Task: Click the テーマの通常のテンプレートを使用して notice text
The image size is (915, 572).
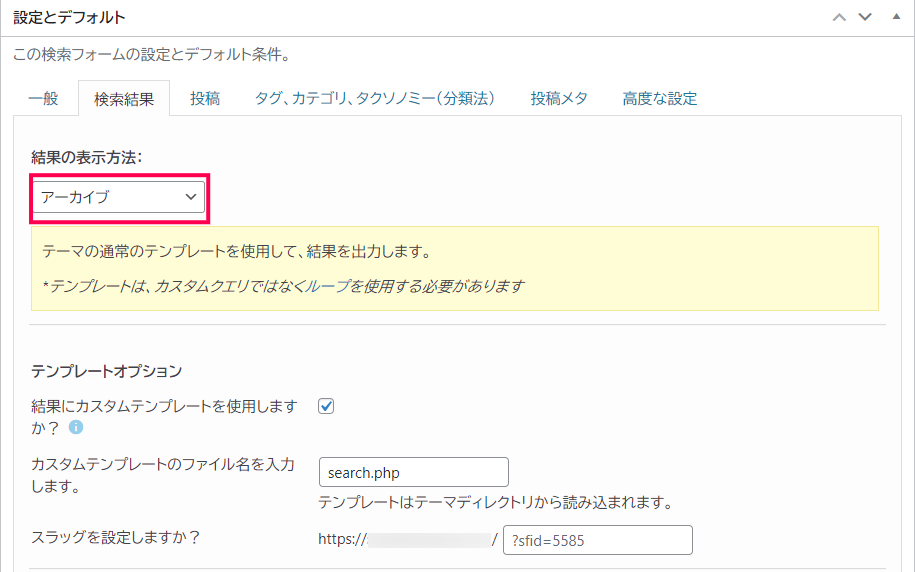Action: pos(237,252)
